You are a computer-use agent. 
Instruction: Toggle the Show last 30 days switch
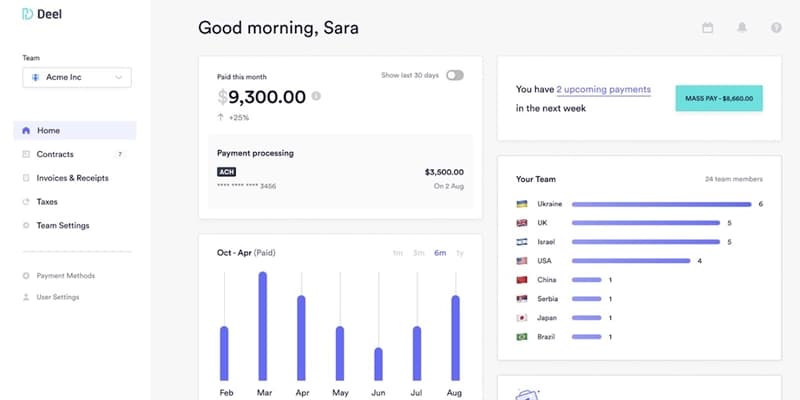click(x=455, y=76)
